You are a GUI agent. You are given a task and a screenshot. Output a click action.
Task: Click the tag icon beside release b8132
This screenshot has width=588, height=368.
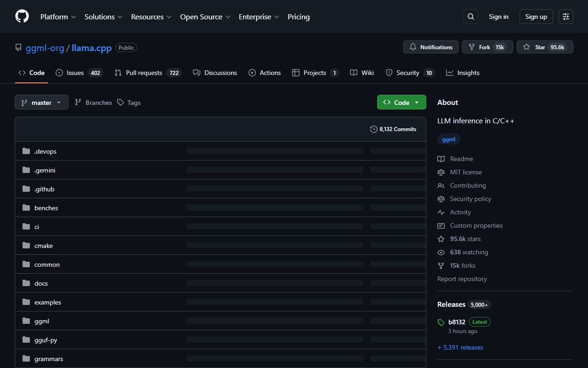(x=441, y=322)
